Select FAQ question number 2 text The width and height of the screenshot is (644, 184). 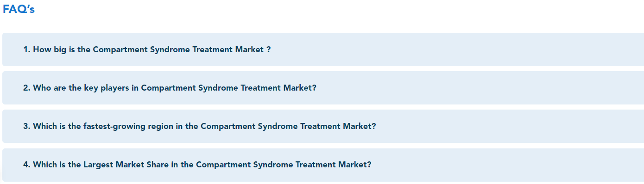coord(170,88)
